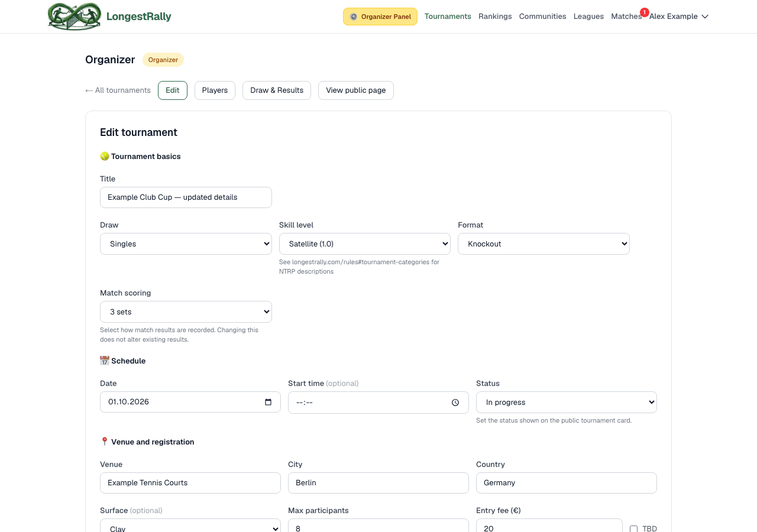
Task: Open Leagues in top navigation
Action: (588, 17)
